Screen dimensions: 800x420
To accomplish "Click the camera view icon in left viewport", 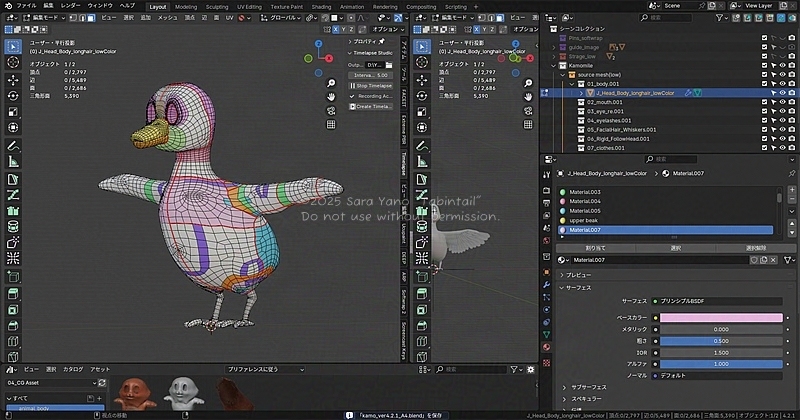I will coord(331,111).
